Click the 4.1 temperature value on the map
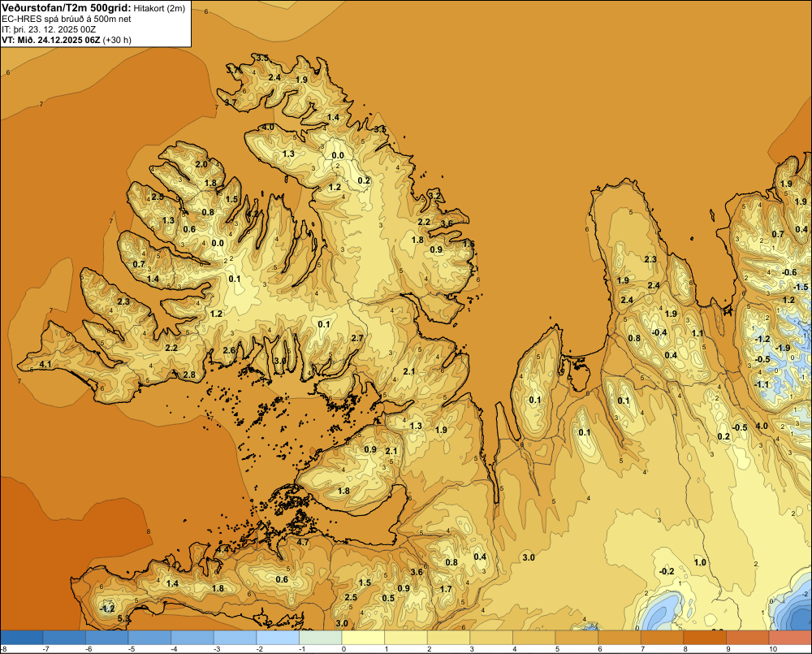The height and width of the screenshot is (654, 812). point(45,364)
